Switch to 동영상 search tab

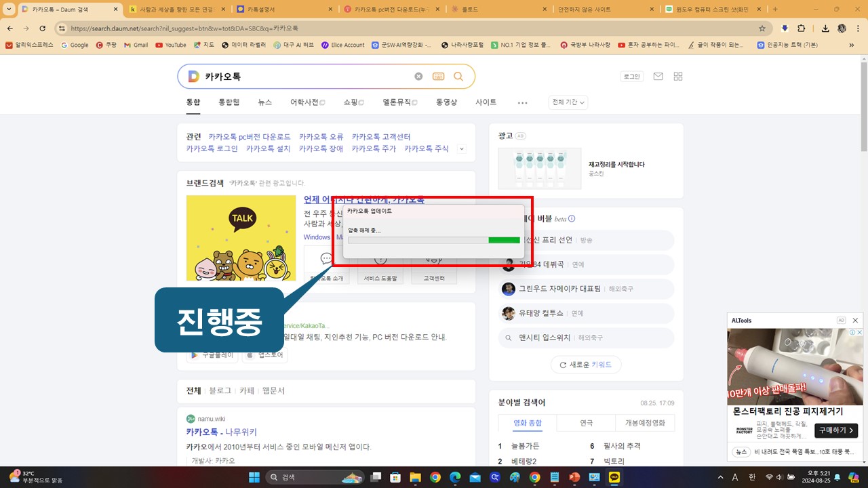[x=446, y=102]
